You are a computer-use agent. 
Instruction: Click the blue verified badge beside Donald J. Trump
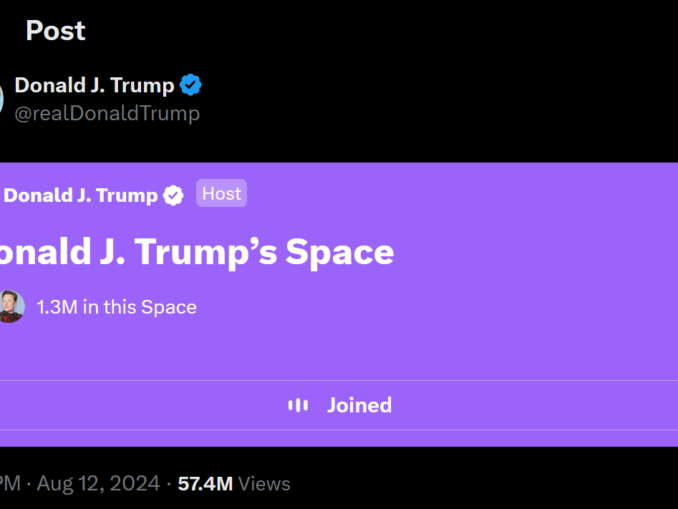click(x=190, y=86)
